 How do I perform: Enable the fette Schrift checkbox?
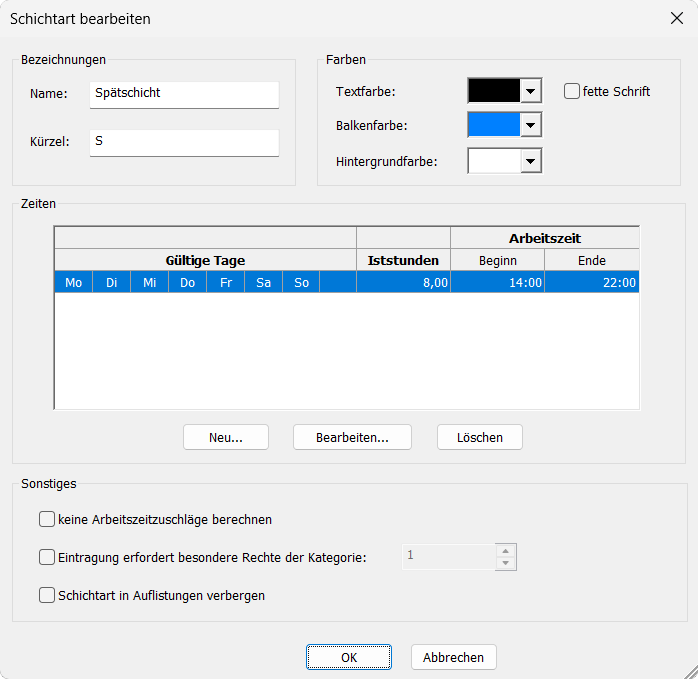pos(572,91)
